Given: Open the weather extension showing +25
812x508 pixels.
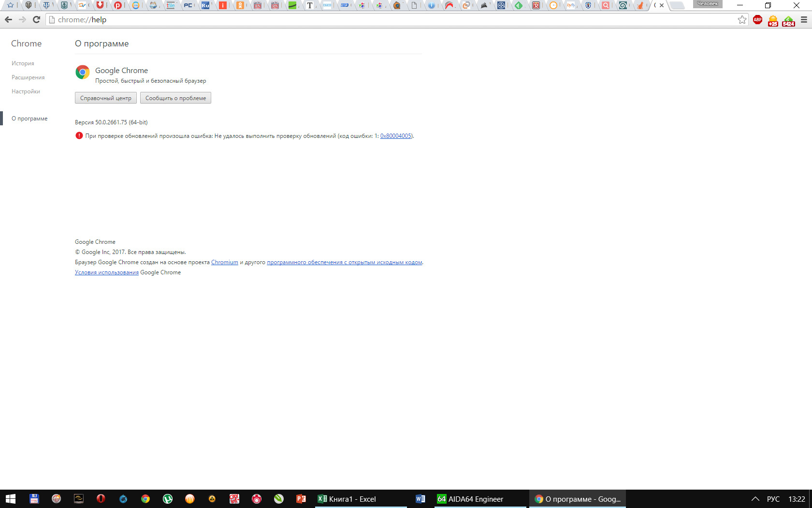Looking at the screenshot, I should (x=773, y=21).
